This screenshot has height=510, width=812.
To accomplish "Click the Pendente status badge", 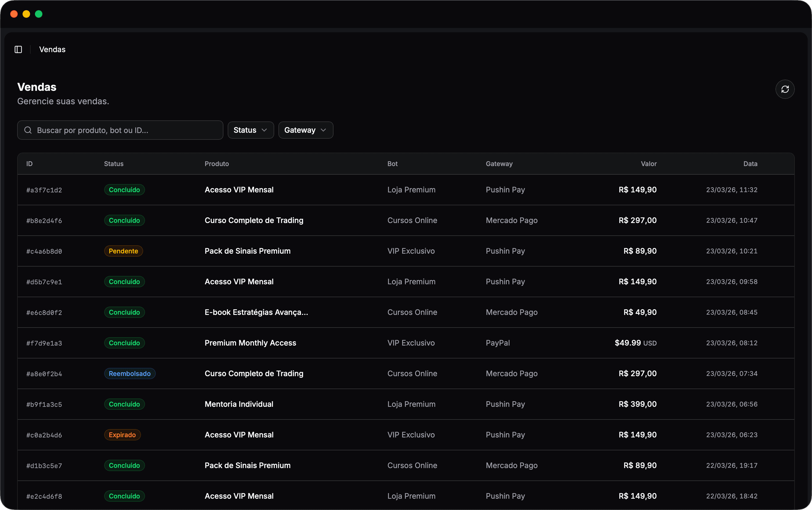I will click(x=123, y=251).
